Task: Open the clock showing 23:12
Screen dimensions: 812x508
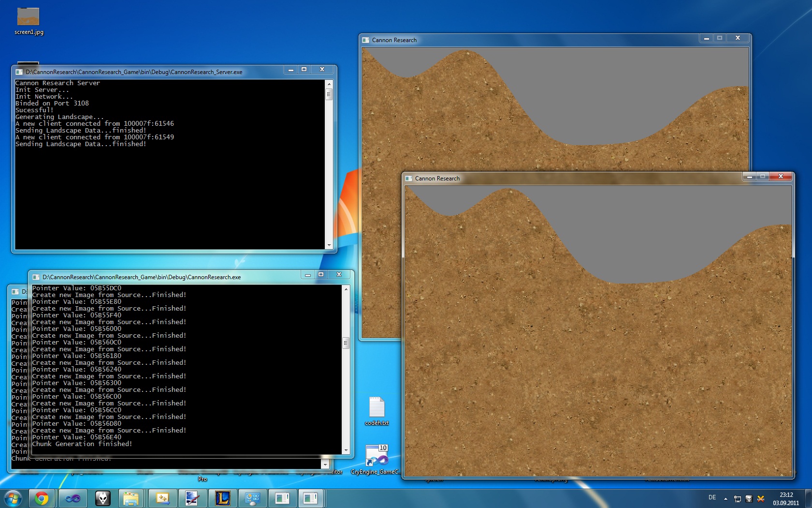Action: point(786,498)
